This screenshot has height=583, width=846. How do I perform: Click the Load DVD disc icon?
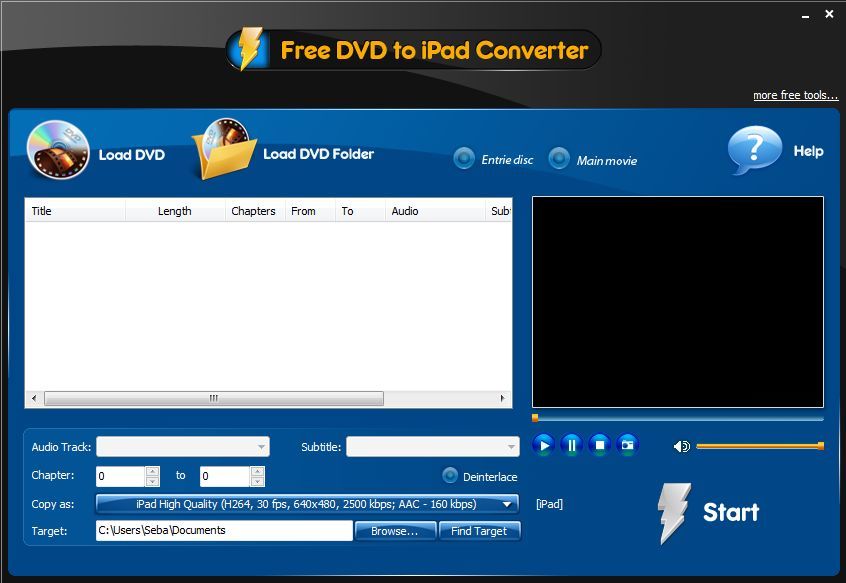[x=58, y=150]
